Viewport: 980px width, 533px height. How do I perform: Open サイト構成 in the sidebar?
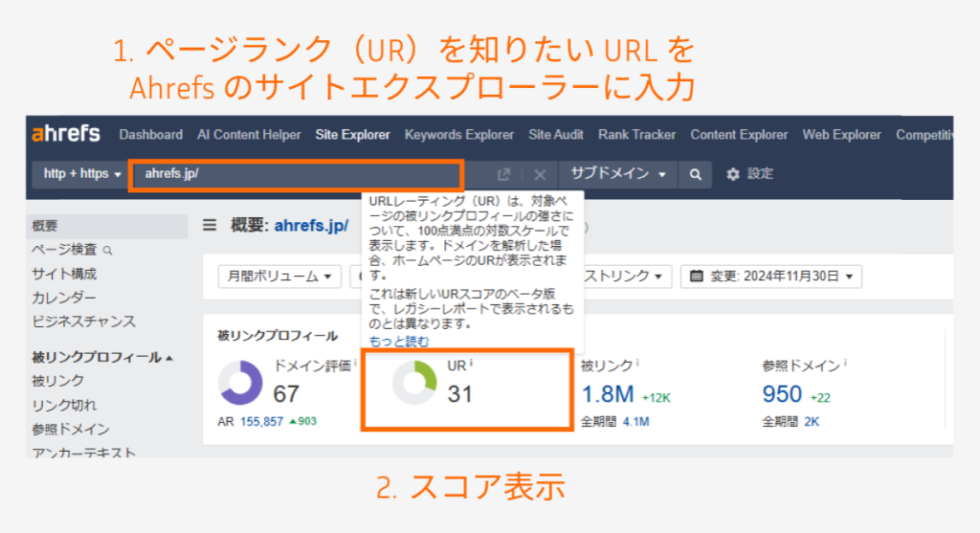click(x=64, y=274)
